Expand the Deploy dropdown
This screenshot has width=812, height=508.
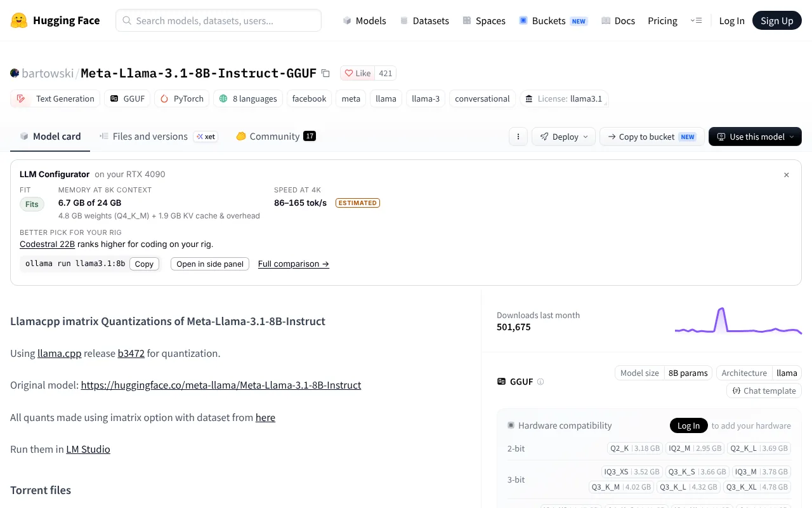565,137
